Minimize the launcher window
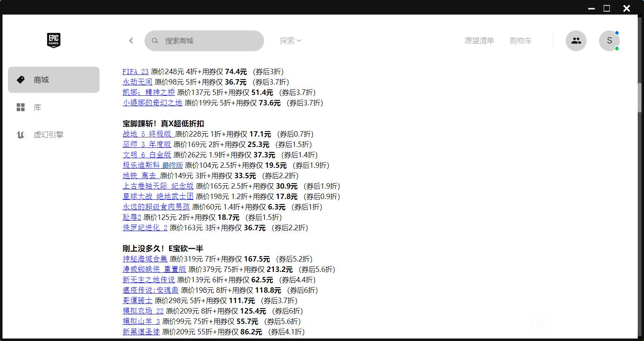 591,8
